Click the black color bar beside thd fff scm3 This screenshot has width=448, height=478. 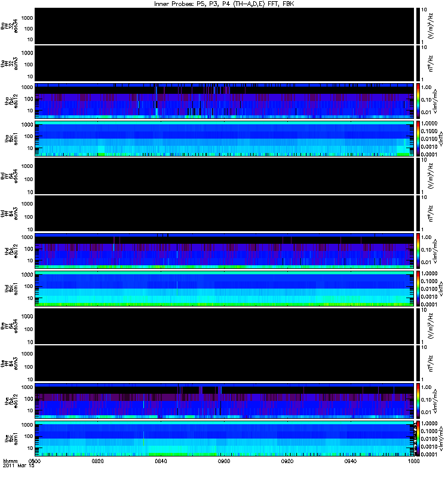point(418,213)
